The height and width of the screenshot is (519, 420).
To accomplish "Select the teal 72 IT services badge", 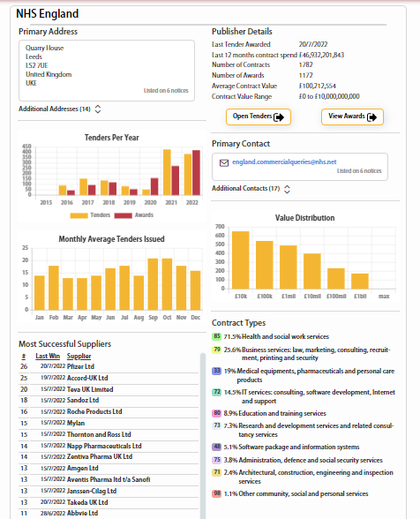I will pos(216,392).
